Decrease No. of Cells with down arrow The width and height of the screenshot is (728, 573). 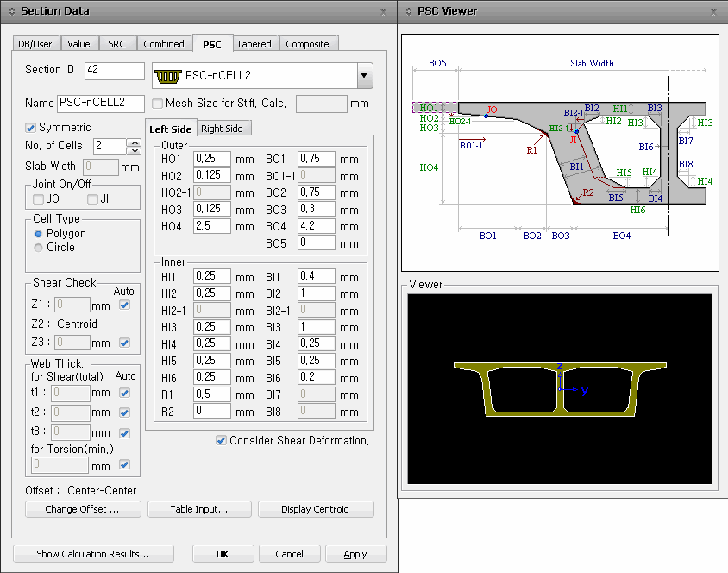[x=135, y=150]
